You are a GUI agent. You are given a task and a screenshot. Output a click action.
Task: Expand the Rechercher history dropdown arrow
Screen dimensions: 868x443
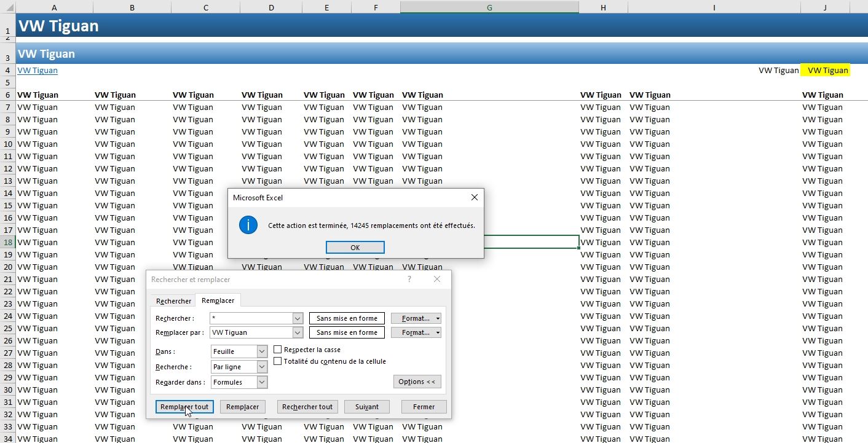298,318
